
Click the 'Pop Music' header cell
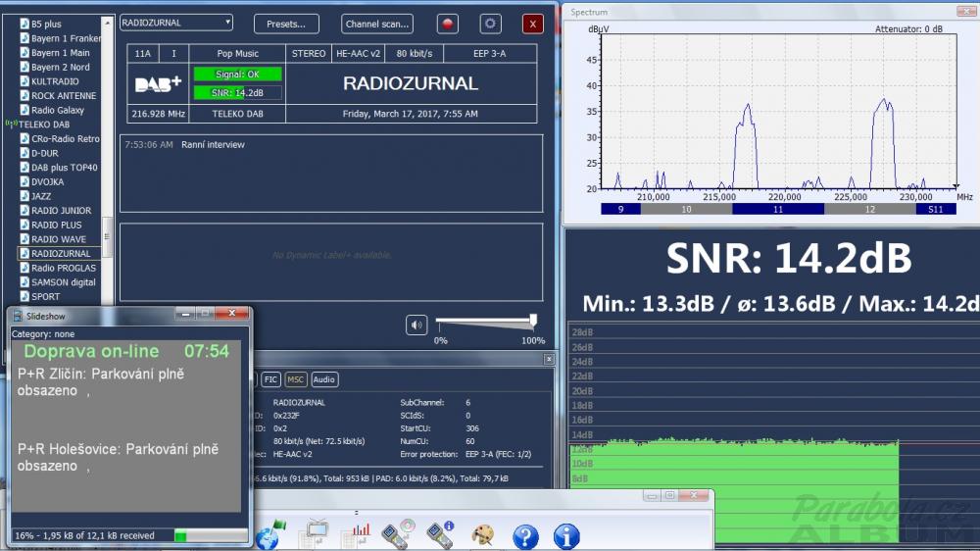coord(237,54)
